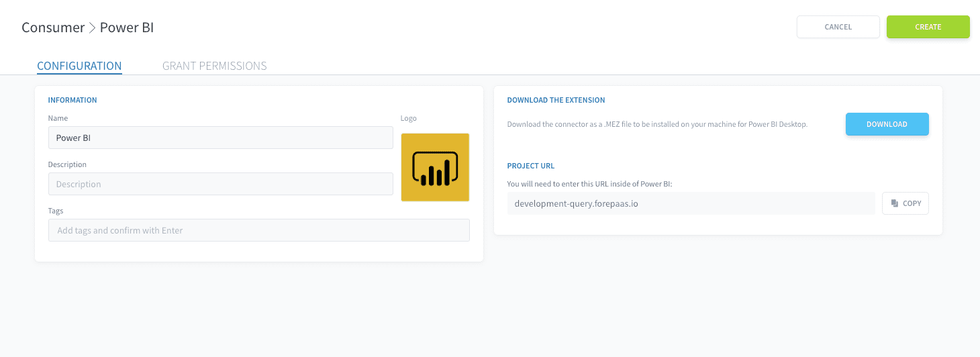
Task: Click the Consumer breadcrumb link
Action: coord(53,28)
